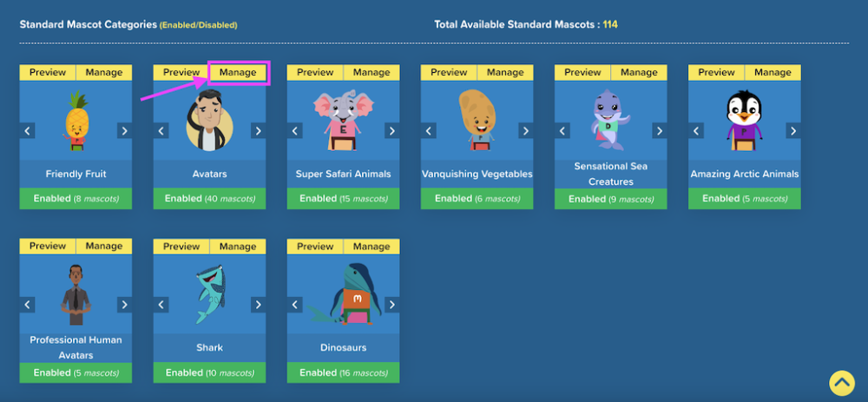Manage the Friendly Fruit category

(104, 73)
